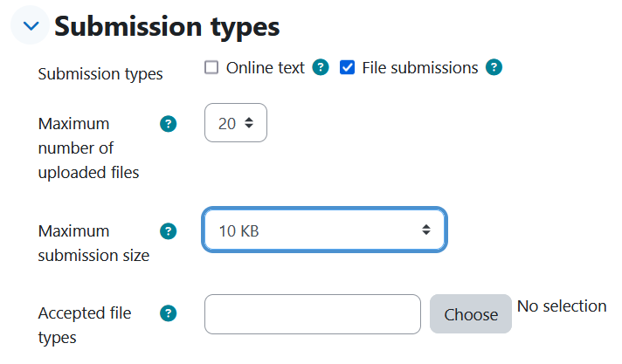Click the Accepted file types text field
The height and width of the screenshot is (364, 622).
pos(313,314)
